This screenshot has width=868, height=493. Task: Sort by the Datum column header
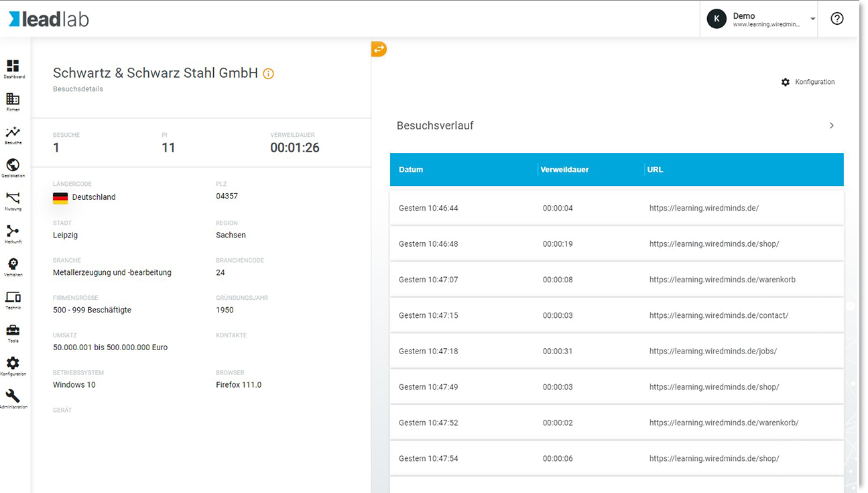[x=411, y=170]
